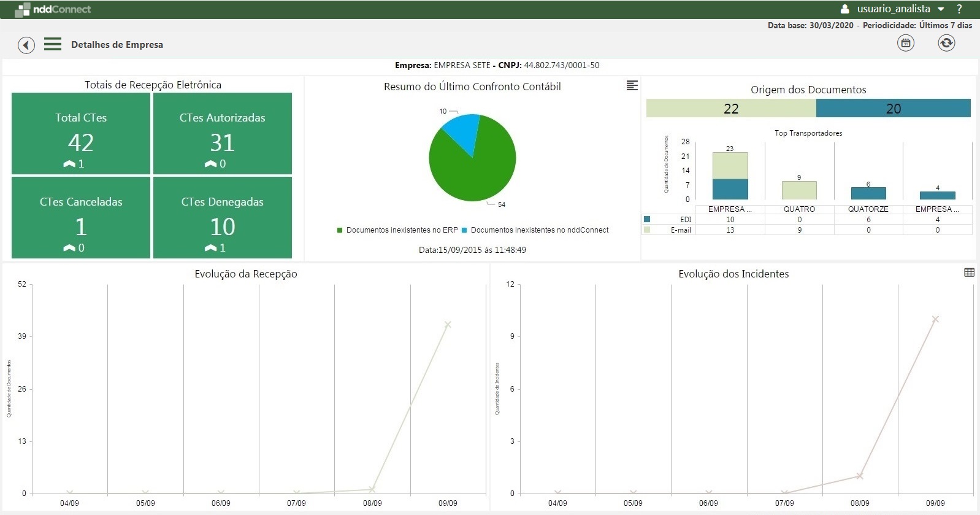Select the Total CTes tile
Viewport: 980px width, 515px height.
[x=81, y=134]
